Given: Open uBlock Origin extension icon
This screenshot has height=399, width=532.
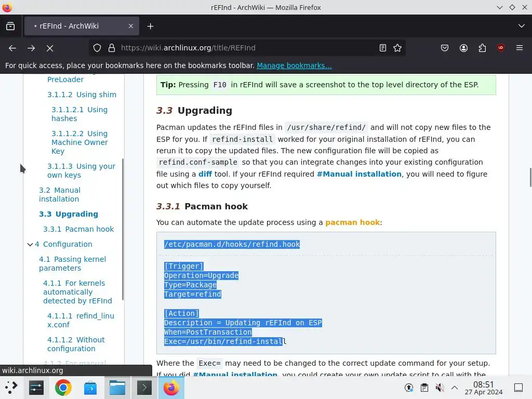Looking at the screenshot, I should coord(501,48).
